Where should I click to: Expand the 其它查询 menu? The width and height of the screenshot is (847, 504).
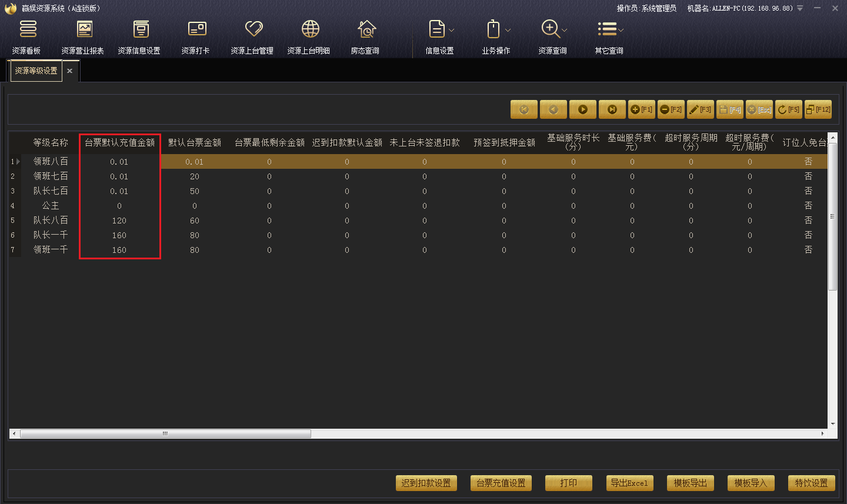tap(609, 37)
